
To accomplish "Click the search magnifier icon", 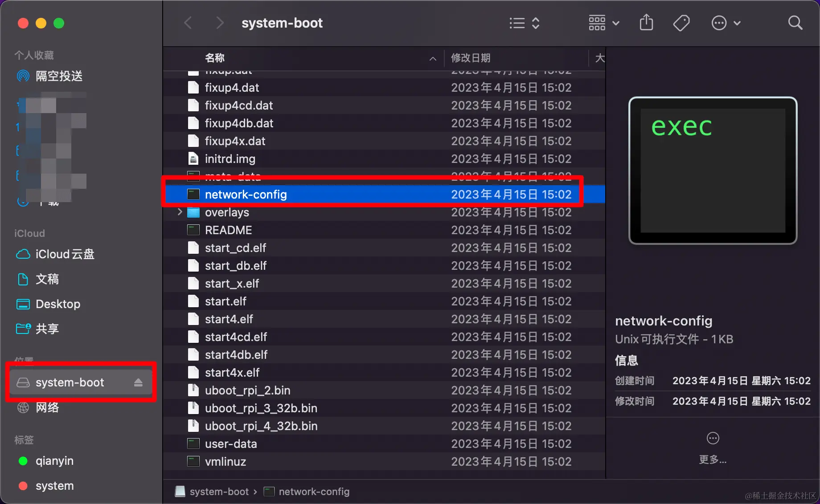I will [x=795, y=23].
